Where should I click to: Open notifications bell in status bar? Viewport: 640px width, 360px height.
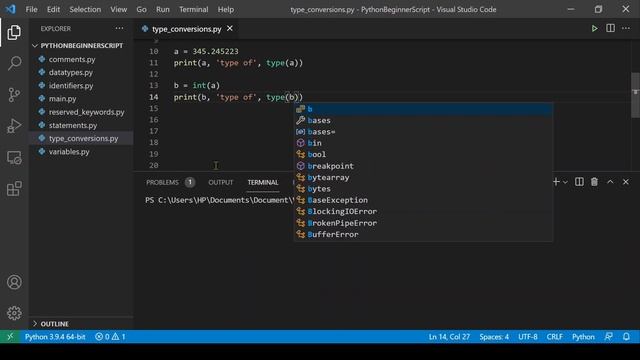pyautogui.click(x=626, y=337)
